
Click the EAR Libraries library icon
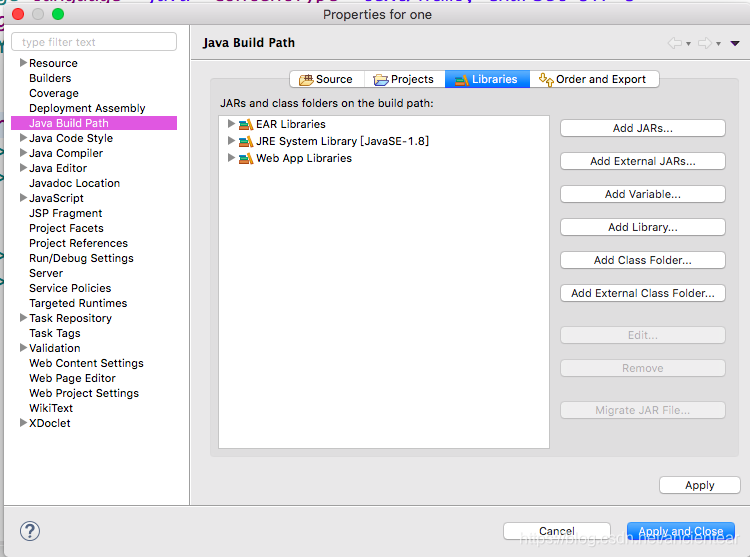pyautogui.click(x=246, y=124)
